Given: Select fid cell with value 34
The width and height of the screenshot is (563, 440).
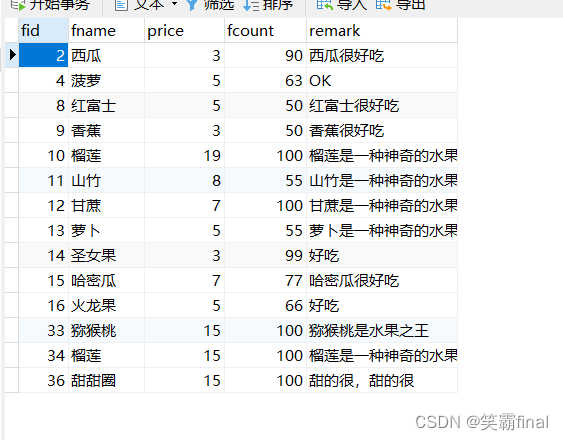Looking at the screenshot, I should click(43, 356).
